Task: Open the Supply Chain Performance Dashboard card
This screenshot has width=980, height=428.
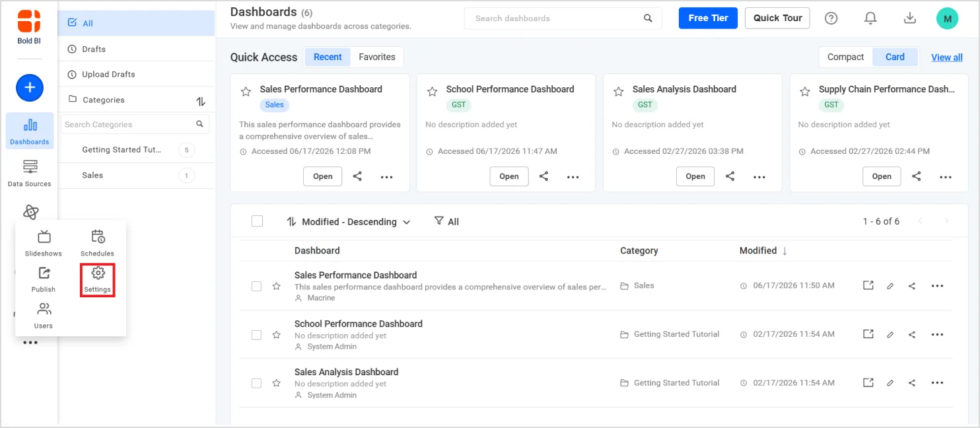Action: click(882, 176)
